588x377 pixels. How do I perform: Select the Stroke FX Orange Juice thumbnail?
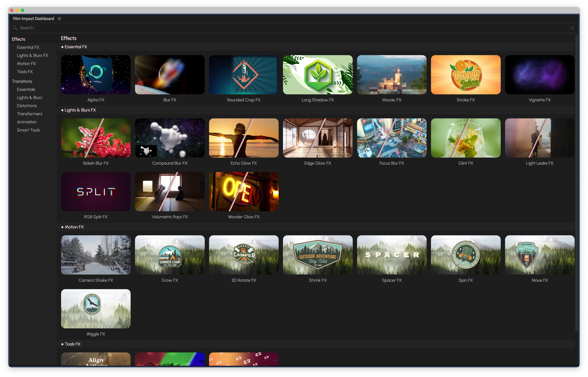(x=465, y=75)
